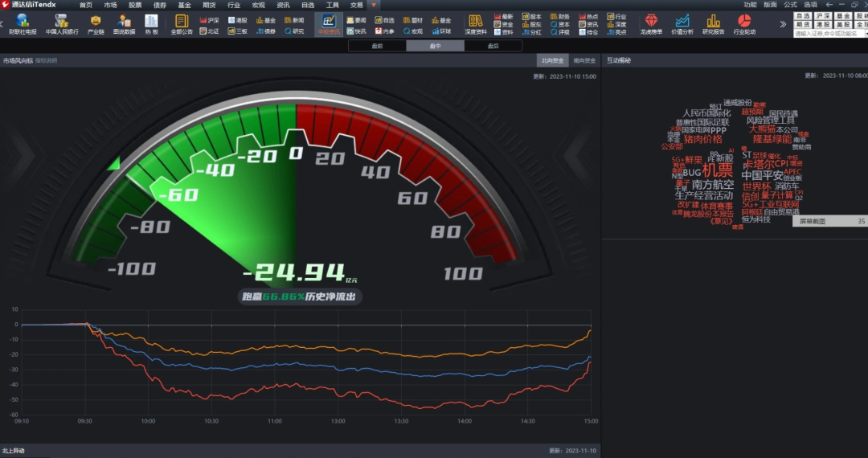Open the 市场 menu

[x=111, y=5]
